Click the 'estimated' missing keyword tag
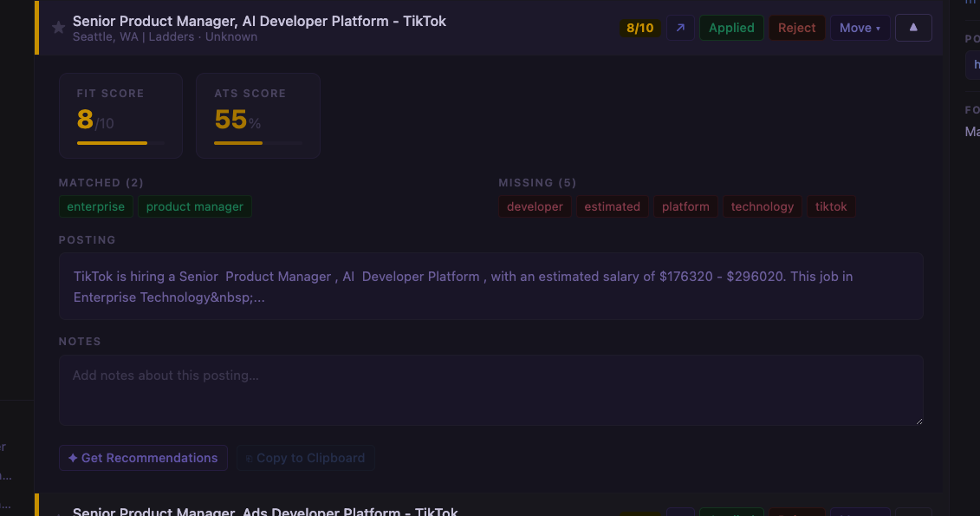This screenshot has height=516, width=980. [x=612, y=206]
